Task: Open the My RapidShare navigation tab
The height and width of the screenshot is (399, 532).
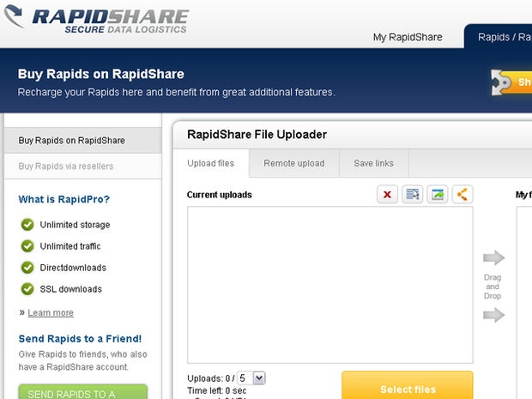Action: (x=408, y=37)
